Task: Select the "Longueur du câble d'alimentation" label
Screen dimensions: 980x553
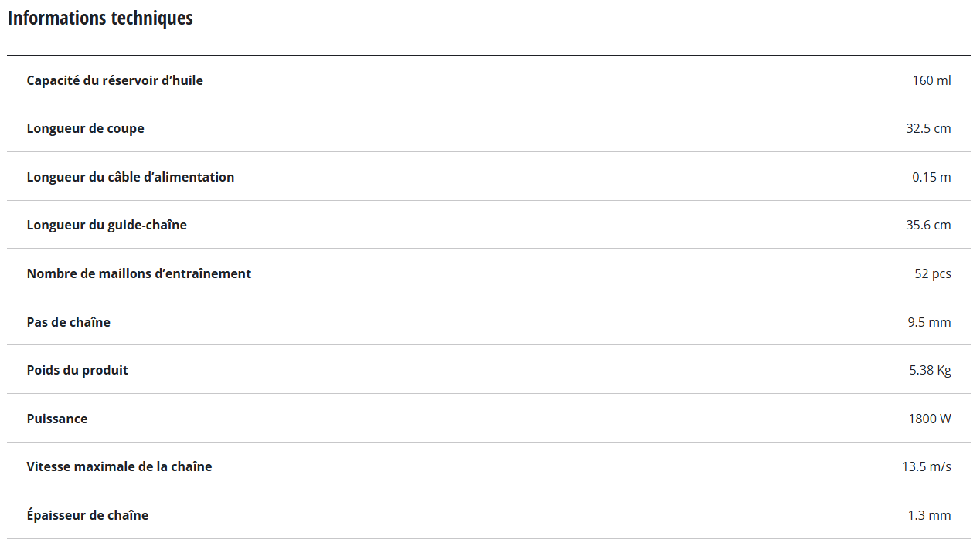Action: click(130, 177)
